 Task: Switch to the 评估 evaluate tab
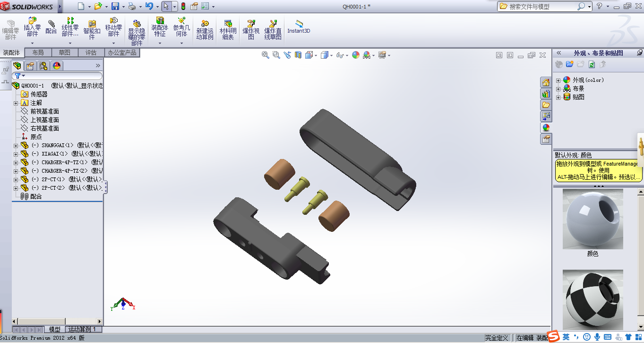(x=91, y=53)
